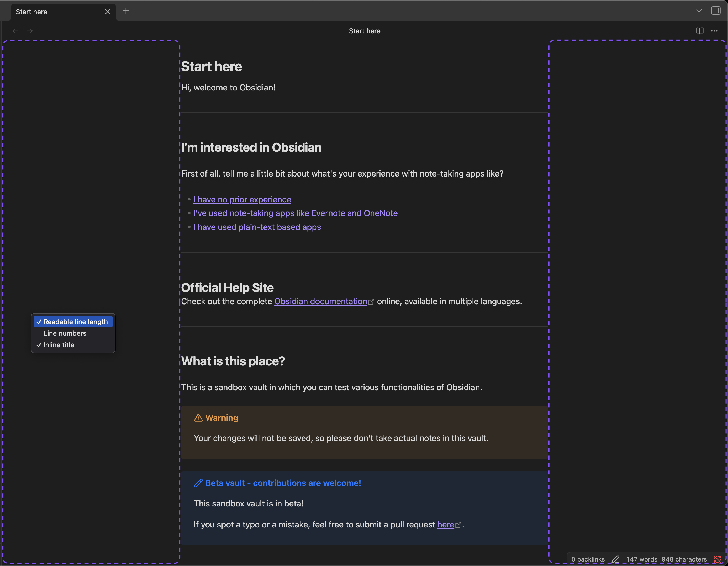Click the 147 words count indicator
The image size is (728, 566).
click(642, 559)
